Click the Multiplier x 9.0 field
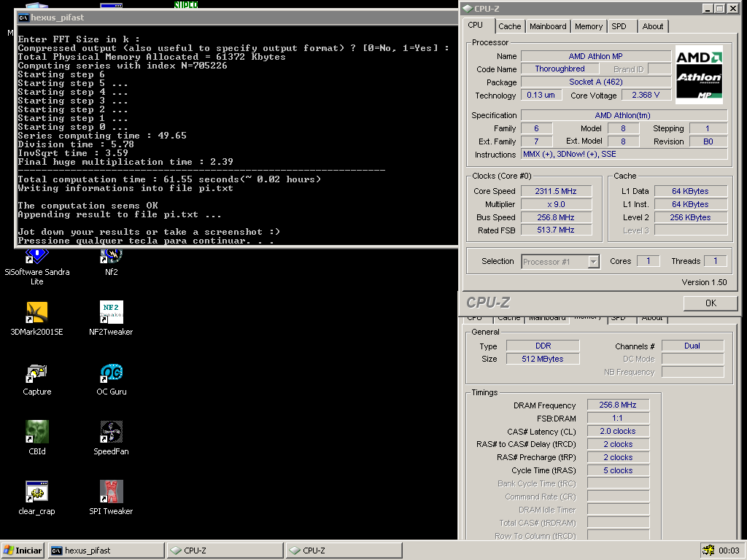 pyautogui.click(x=556, y=204)
